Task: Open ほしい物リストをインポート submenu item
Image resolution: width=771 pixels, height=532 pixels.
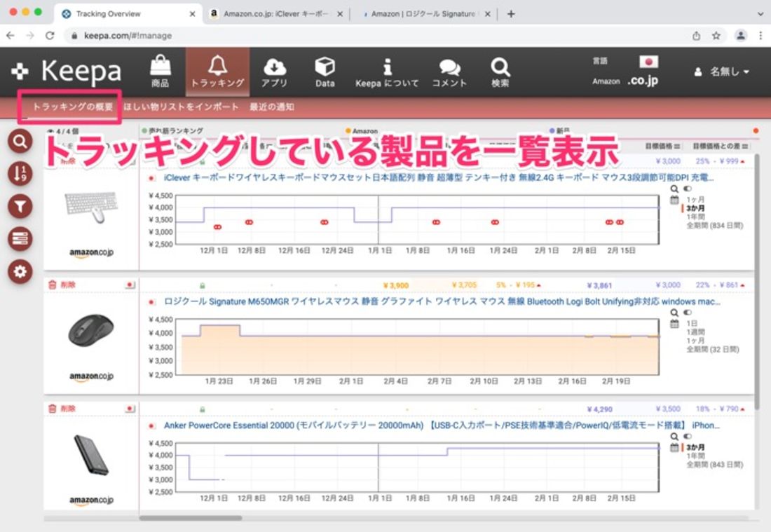Action: pos(181,107)
